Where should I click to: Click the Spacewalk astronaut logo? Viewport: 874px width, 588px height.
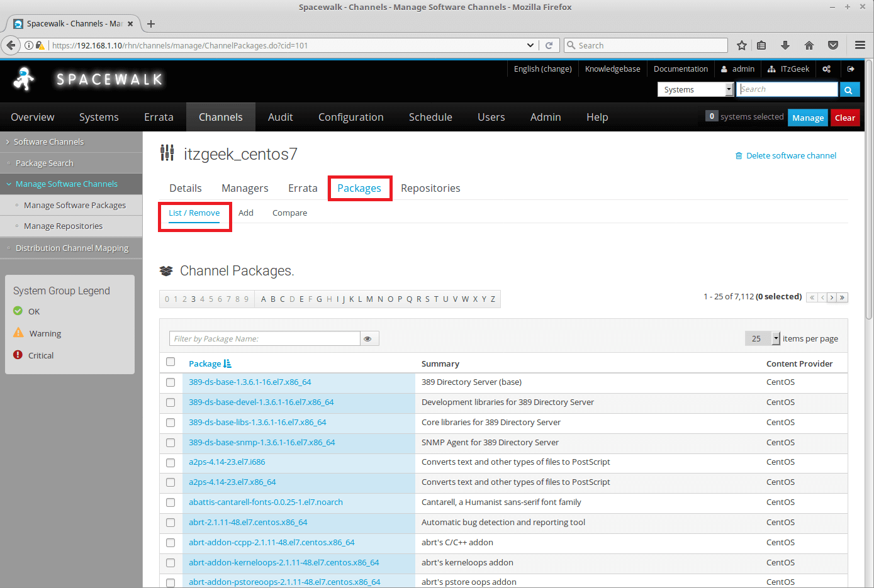23,79
